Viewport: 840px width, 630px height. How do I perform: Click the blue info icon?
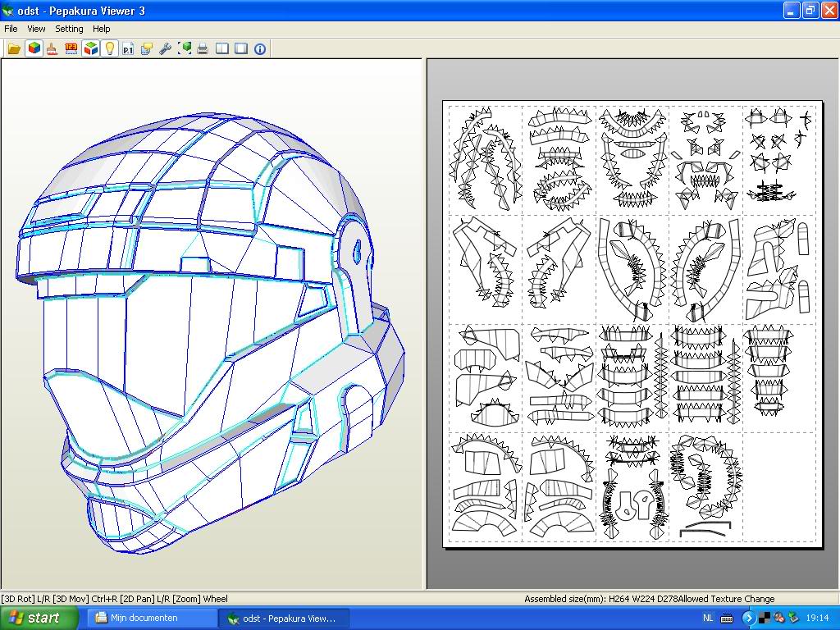pos(260,49)
